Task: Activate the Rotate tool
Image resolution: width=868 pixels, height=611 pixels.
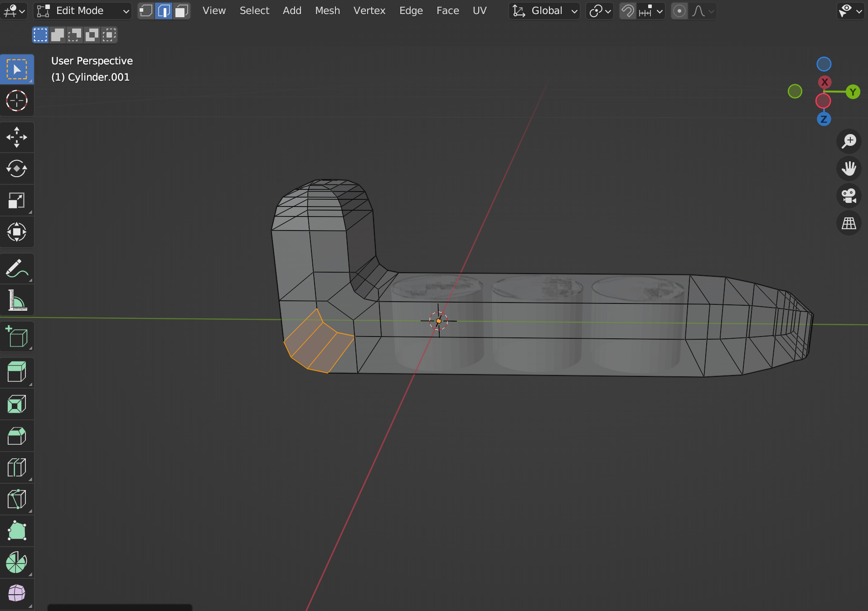Action: tap(17, 168)
